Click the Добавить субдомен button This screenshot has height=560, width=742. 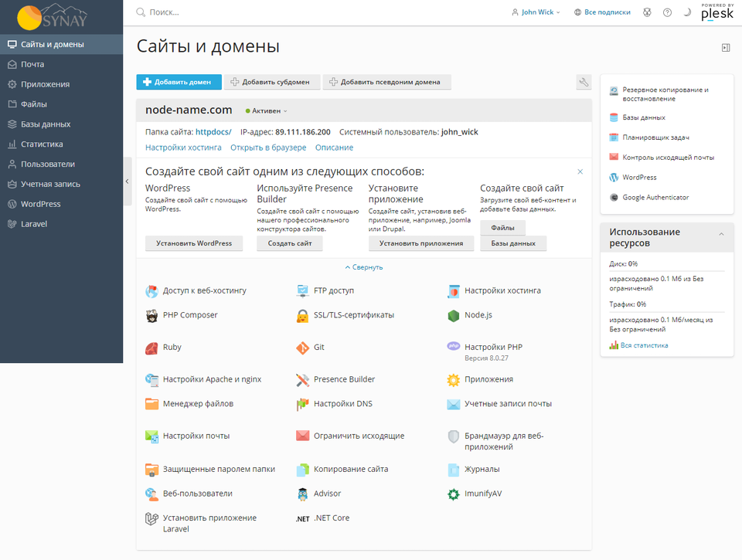(272, 82)
